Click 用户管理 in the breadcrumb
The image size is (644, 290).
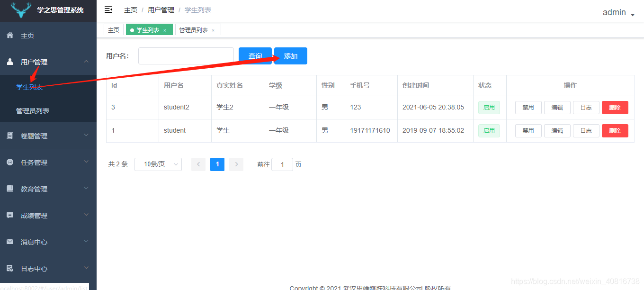(161, 10)
